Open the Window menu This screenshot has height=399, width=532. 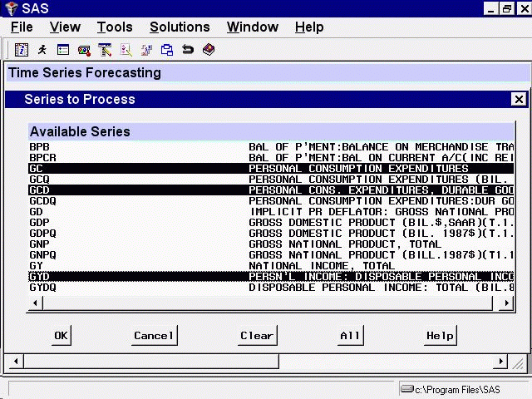click(x=253, y=27)
